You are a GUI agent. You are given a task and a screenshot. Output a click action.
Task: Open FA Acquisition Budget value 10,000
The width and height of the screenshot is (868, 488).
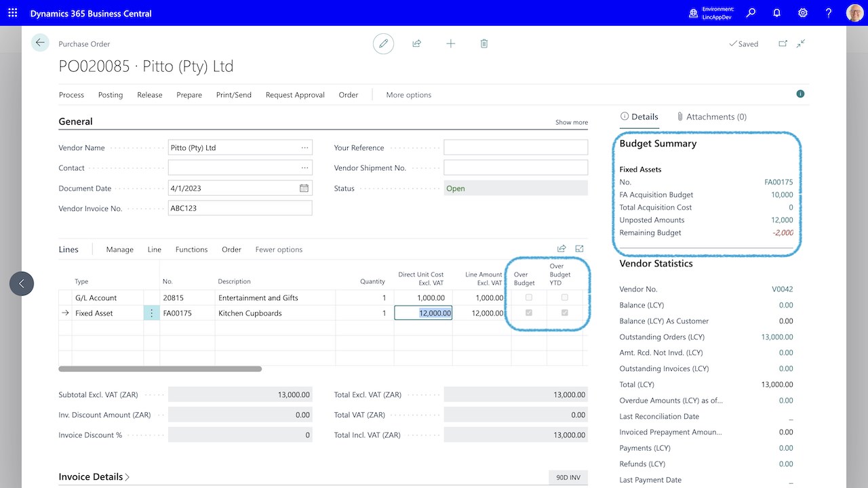(782, 195)
